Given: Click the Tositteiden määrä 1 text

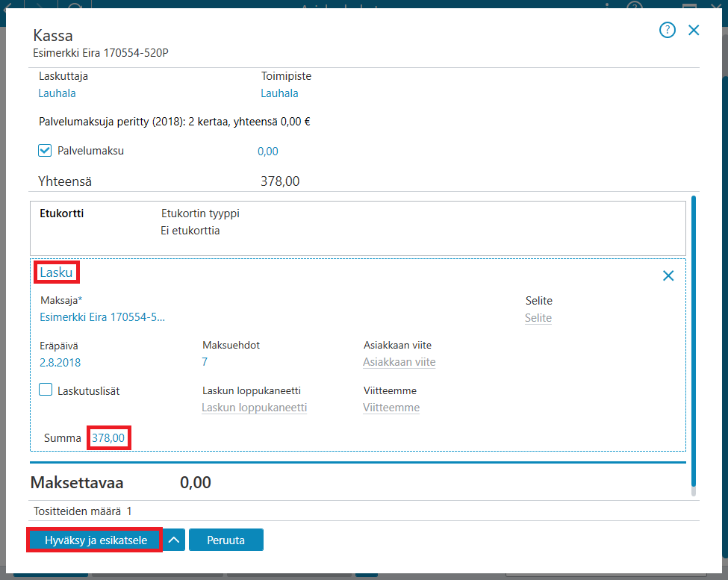Looking at the screenshot, I should 83,511.
